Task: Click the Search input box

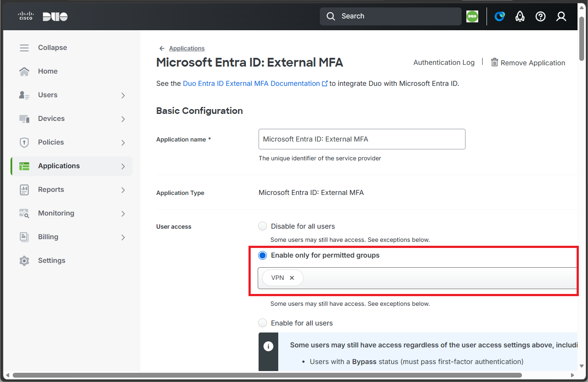Action: [x=391, y=16]
